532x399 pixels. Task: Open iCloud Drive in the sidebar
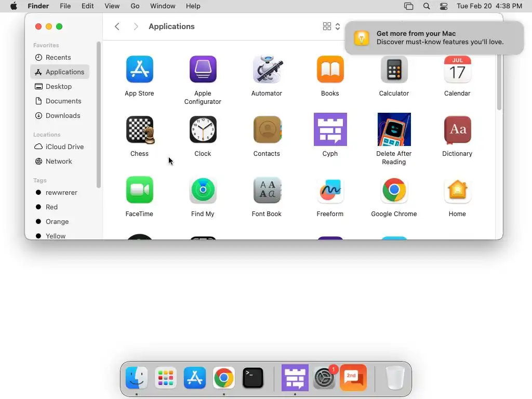coord(60,147)
